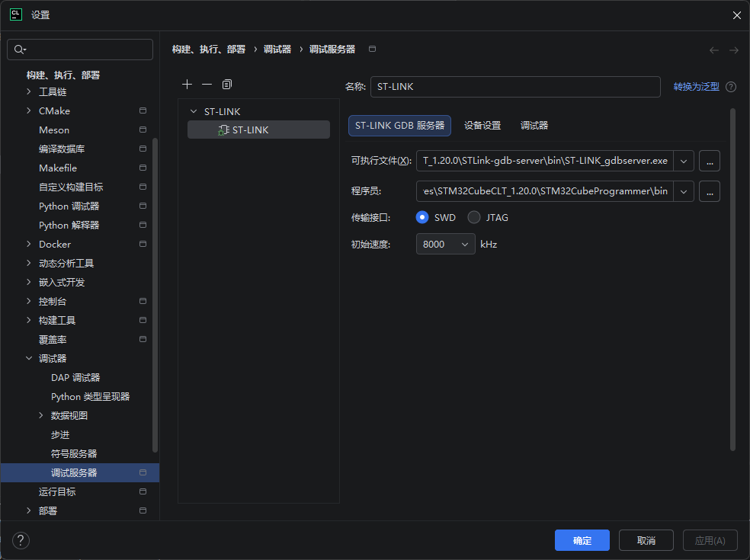Viewport: 750px width, 560px height.
Task: Click the 确定 button
Action: [582, 540]
